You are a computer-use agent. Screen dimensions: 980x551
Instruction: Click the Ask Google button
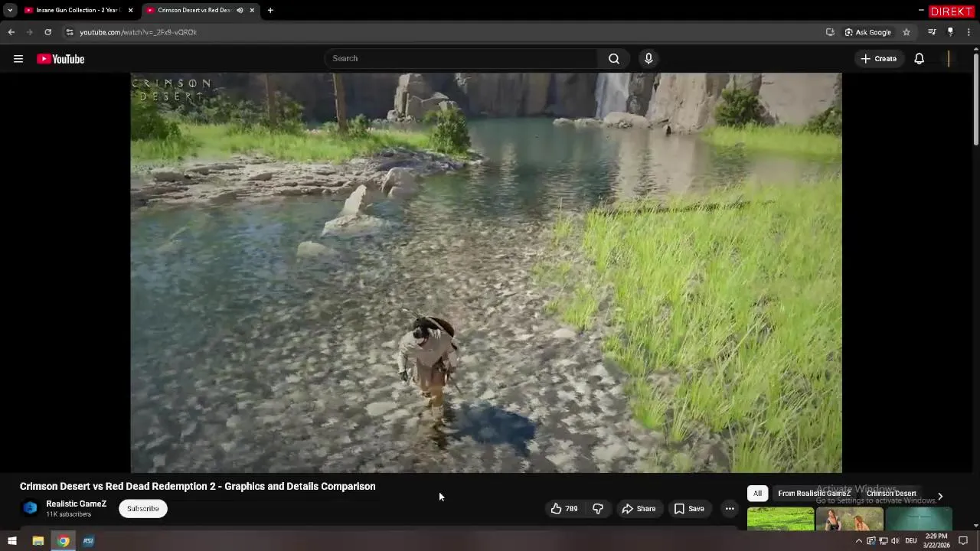(x=868, y=32)
